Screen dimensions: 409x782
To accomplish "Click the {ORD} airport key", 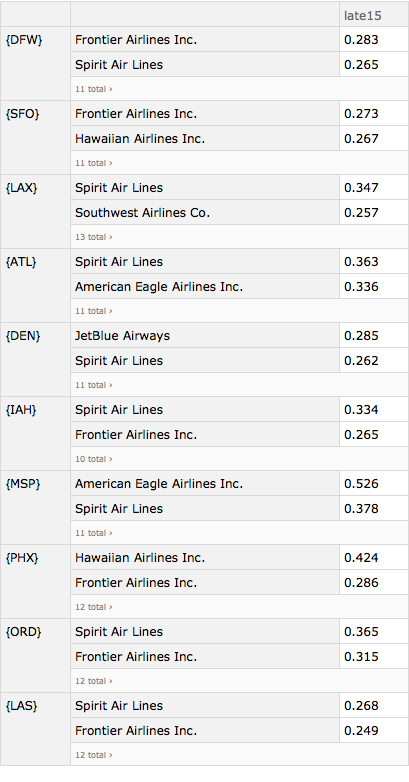I will click(23, 632).
